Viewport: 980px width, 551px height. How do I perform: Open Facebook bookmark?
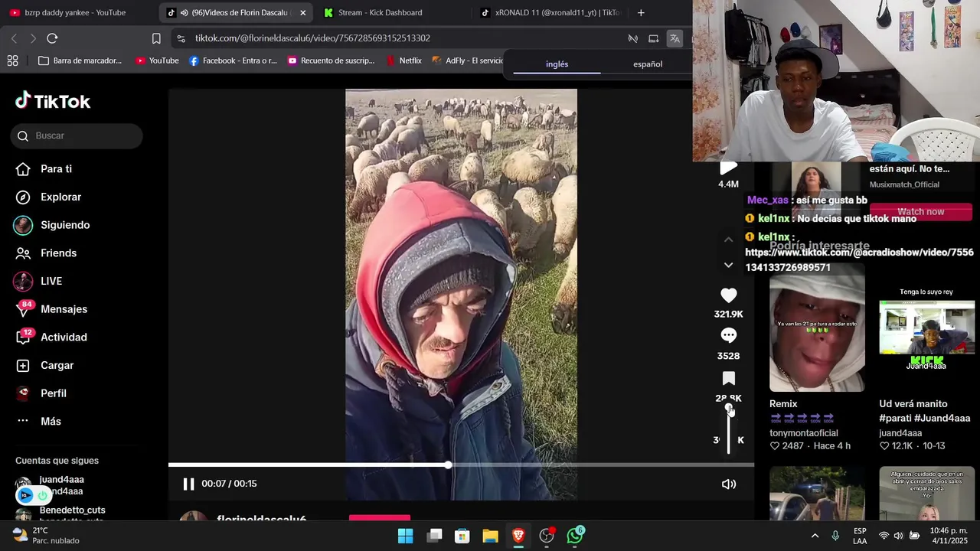click(x=233, y=60)
